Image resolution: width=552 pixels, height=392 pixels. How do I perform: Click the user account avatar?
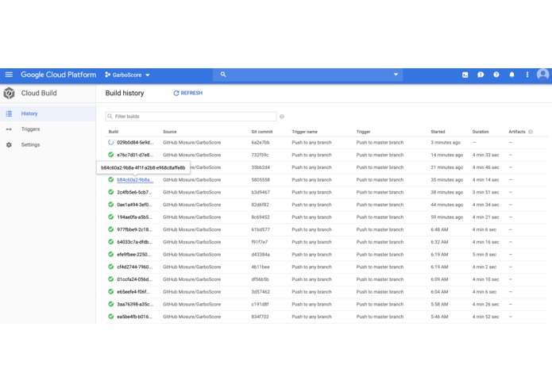pos(542,75)
